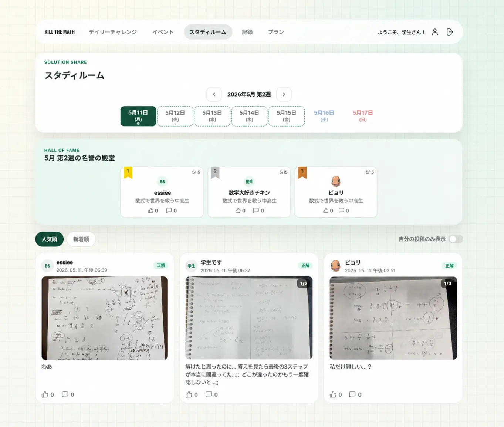The width and height of the screenshot is (504, 427).
Task: Select スタディルーム navigation tab
Action: pos(208,32)
